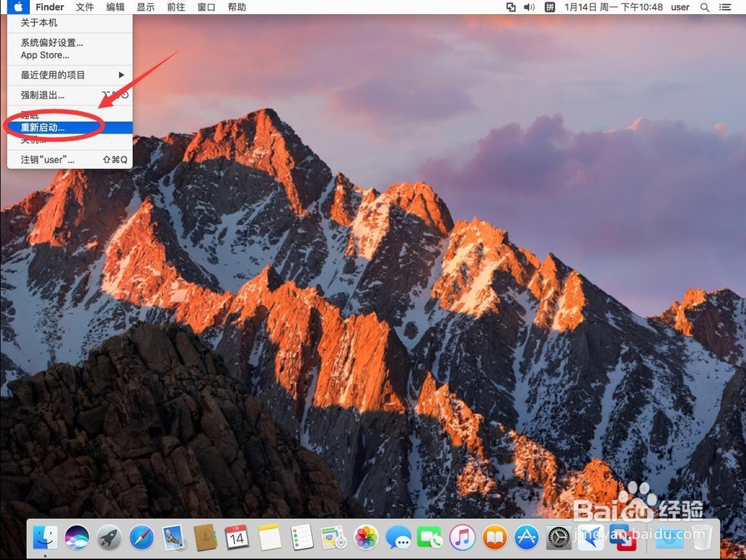Select 关于本机 from Apple menu

click(70, 23)
